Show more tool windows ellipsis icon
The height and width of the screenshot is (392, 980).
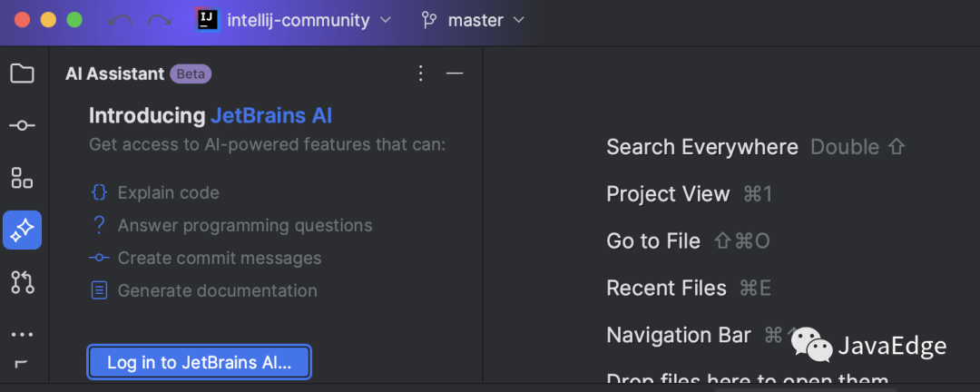point(23,335)
